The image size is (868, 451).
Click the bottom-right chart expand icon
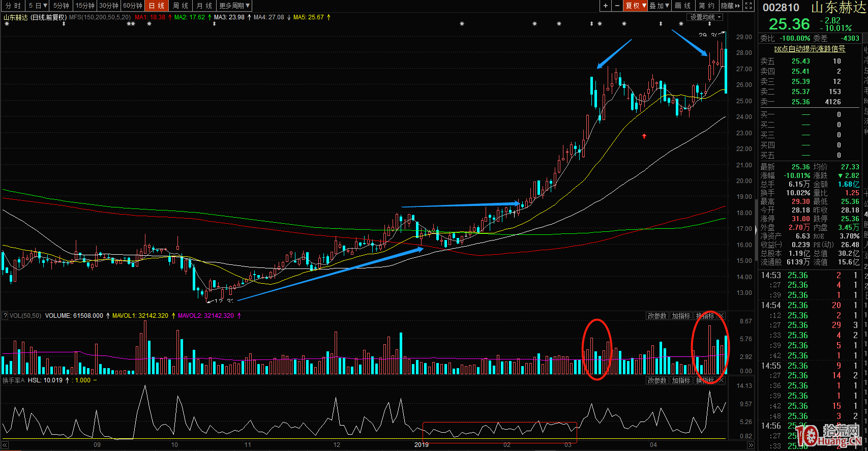pyautogui.click(x=751, y=445)
